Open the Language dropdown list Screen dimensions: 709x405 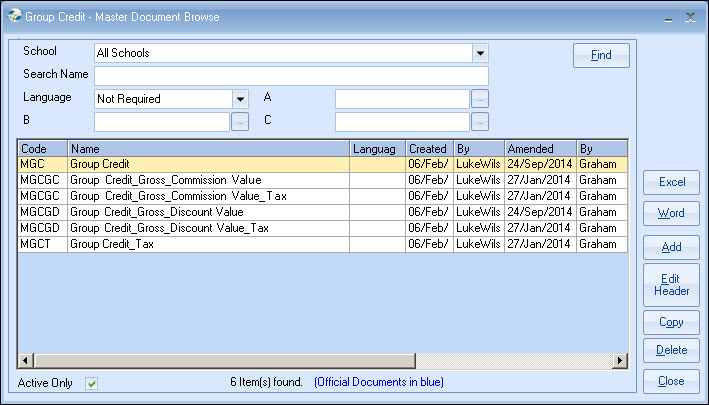(x=240, y=98)
